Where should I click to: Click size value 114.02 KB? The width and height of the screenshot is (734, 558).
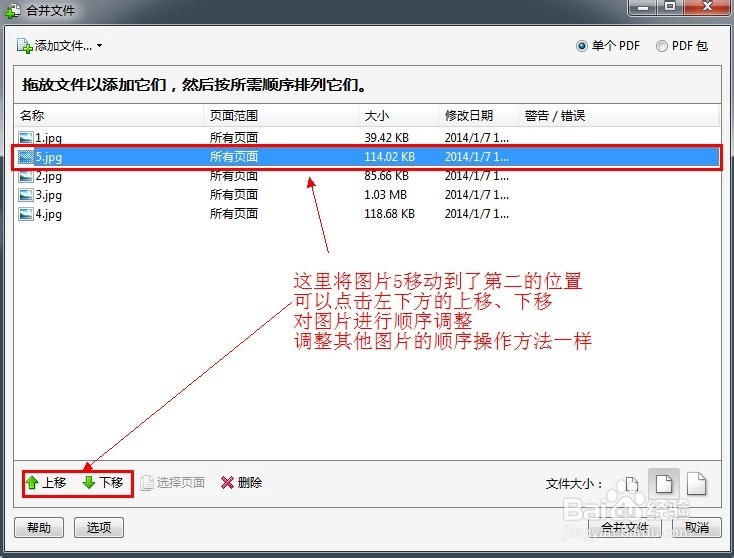point(389,157)
